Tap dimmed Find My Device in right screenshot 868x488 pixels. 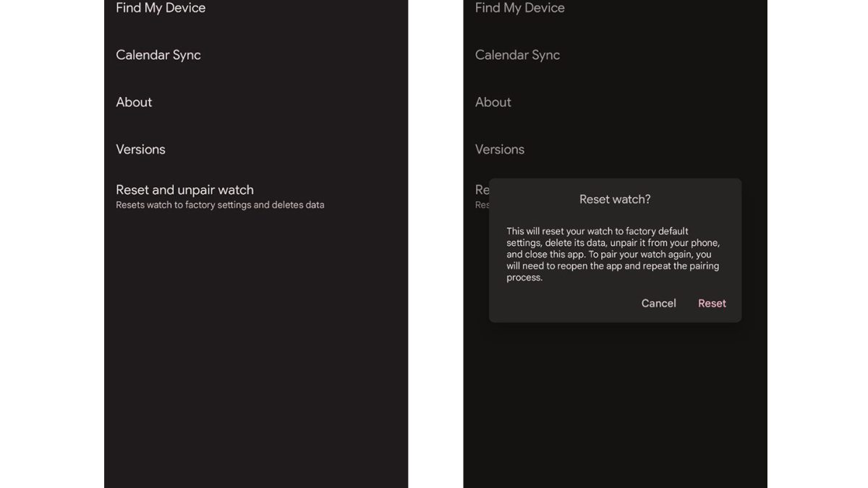tap(519, 9)
